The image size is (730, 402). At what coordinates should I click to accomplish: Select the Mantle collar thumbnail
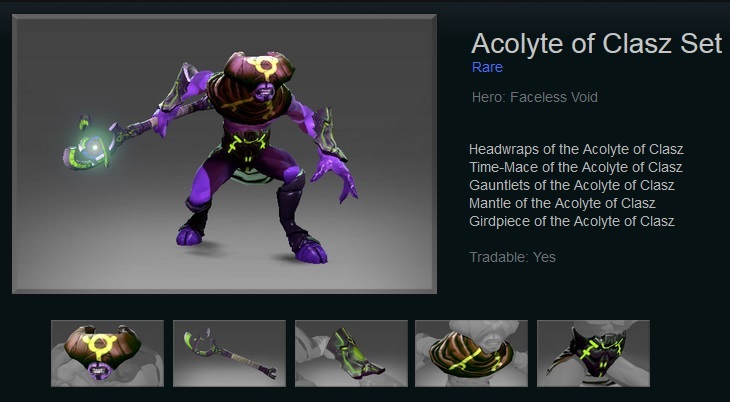pyautogui.click(x=471, y=353)
